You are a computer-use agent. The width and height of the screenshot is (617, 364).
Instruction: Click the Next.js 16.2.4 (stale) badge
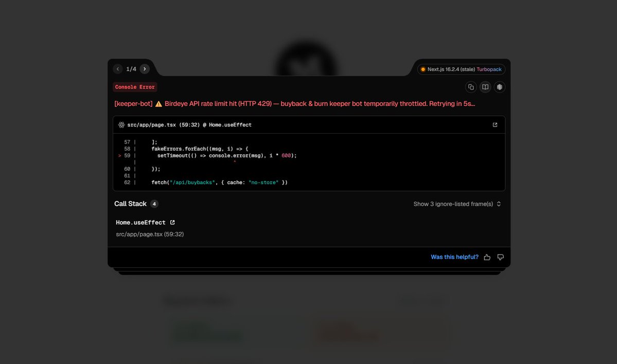point(461,69)
